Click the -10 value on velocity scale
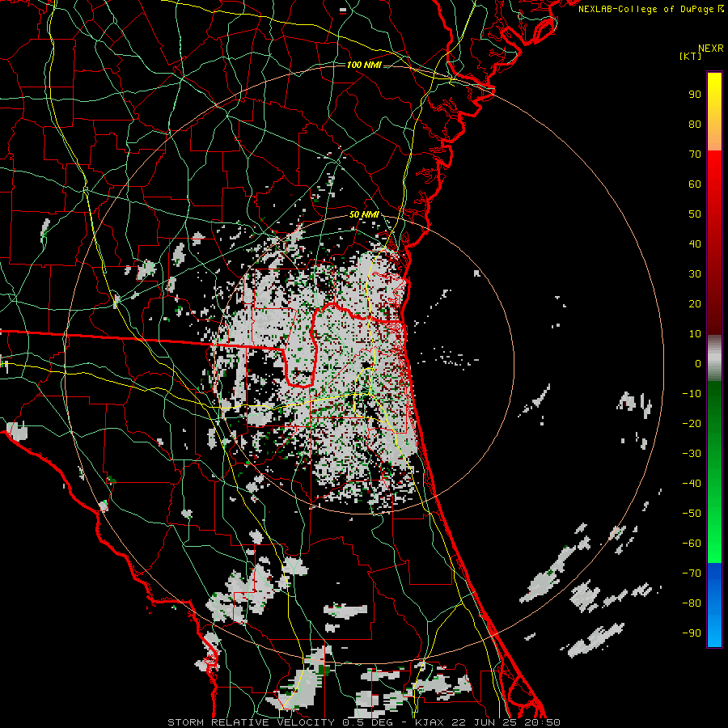The width and height of the screenshot is (728, 728). (692, 394)
